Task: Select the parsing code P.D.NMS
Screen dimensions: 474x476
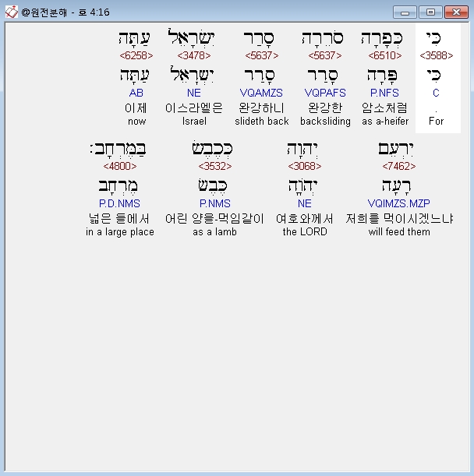Action: point(119,203)
